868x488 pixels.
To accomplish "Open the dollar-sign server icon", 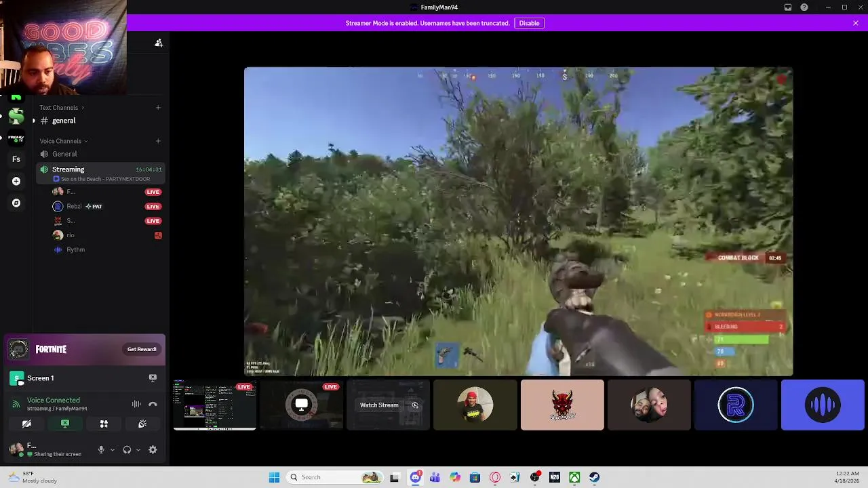I will click(x=16, y=117).
